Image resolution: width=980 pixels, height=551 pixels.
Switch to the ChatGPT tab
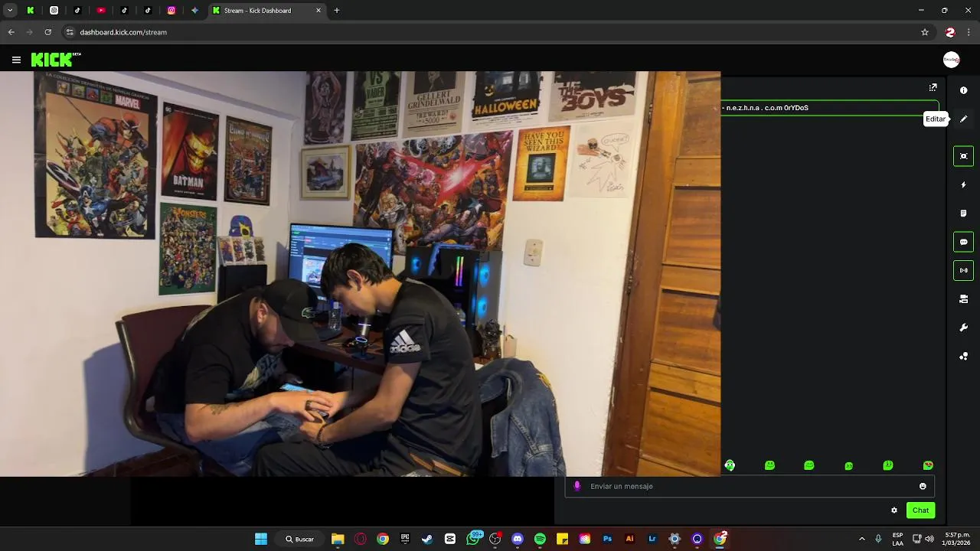tap(54, 11)
